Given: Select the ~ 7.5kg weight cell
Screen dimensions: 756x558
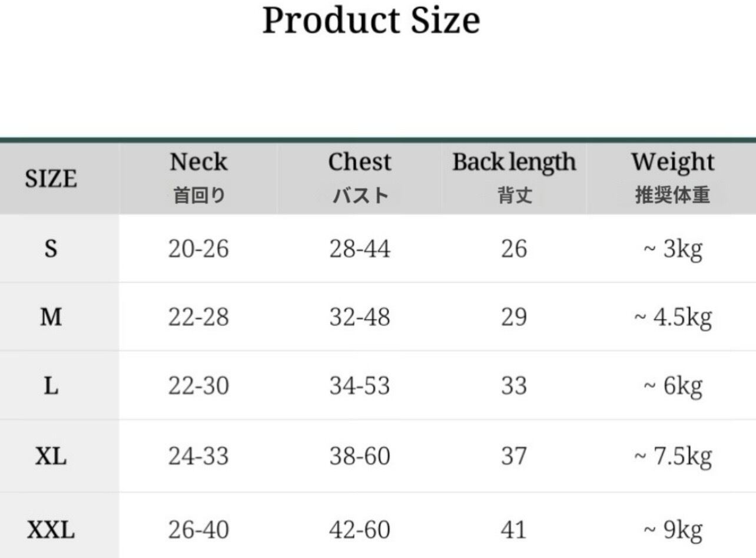Looking at the screenshot, I should point(673,456).
